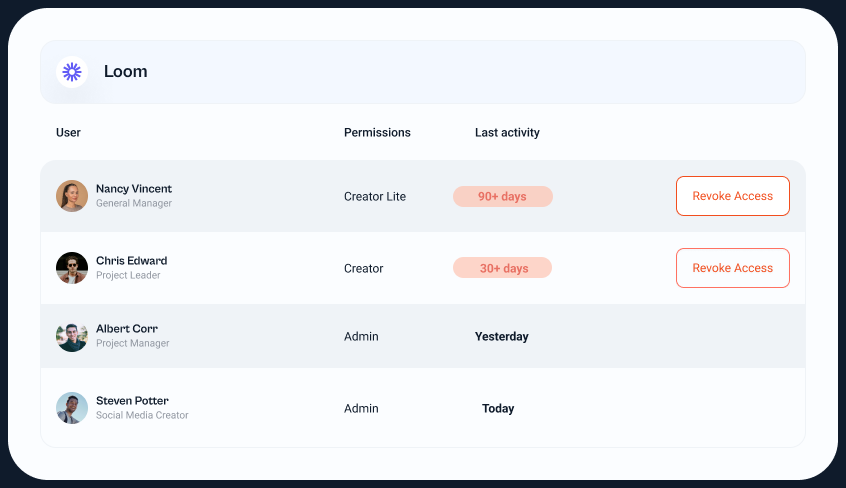Sort by the Last activity column header
Screen dimensions: 846x488
(x=507, y=133)
